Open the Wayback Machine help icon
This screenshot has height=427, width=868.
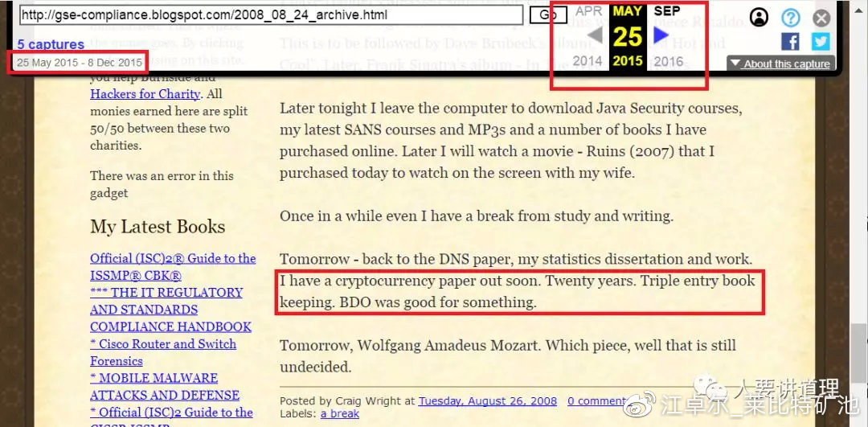[x=791, y=18]
